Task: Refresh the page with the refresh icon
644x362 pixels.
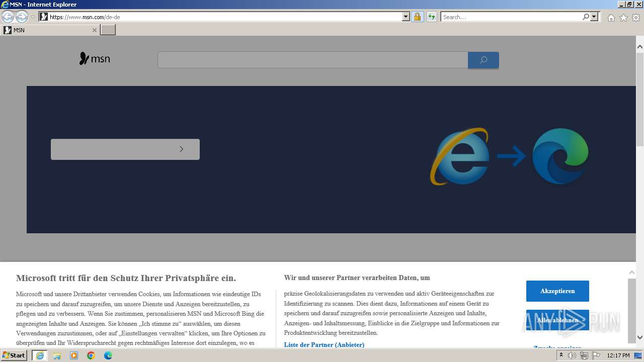Action: 431,17
